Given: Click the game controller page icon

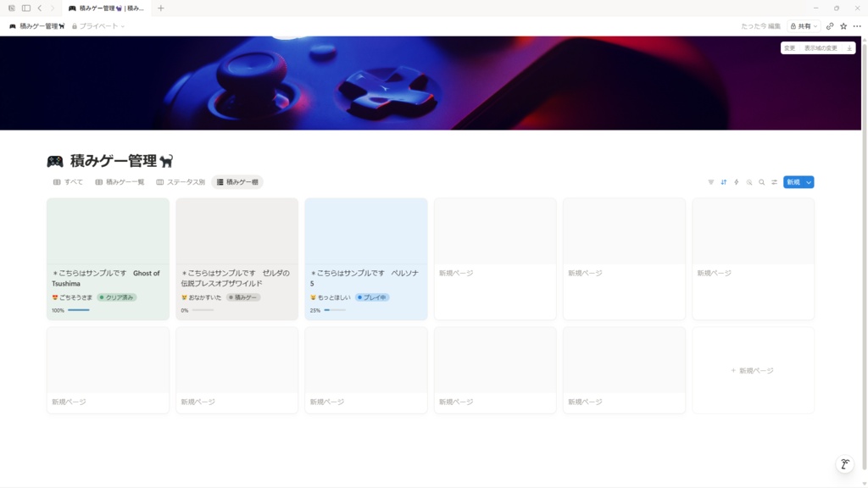Looking at the screenshot, I should point(55,161).
